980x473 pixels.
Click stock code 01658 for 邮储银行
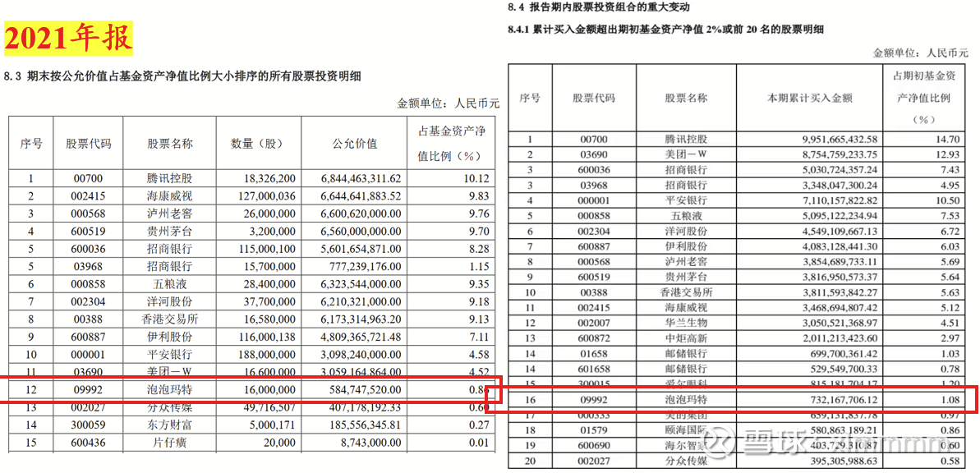595,354
